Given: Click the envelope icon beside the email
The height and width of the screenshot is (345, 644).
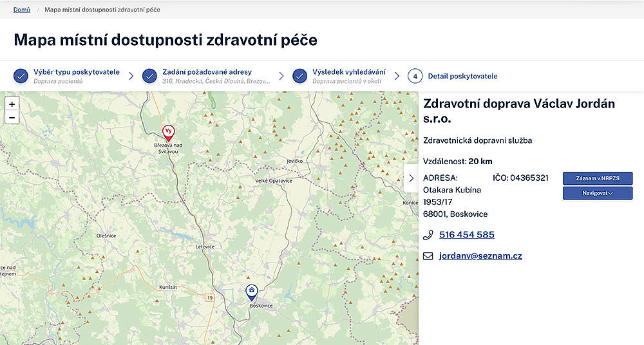Looking at the screenshot, I should pos(428,256).
